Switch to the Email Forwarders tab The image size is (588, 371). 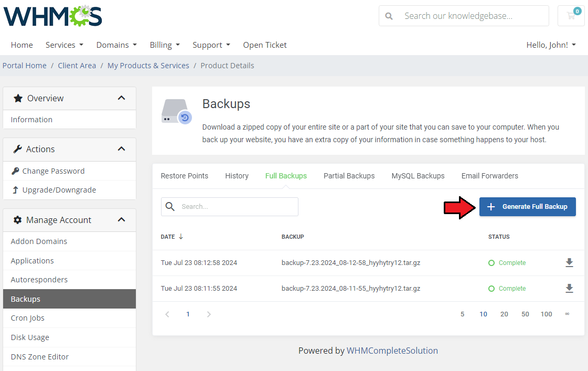[x=489, y=176]
